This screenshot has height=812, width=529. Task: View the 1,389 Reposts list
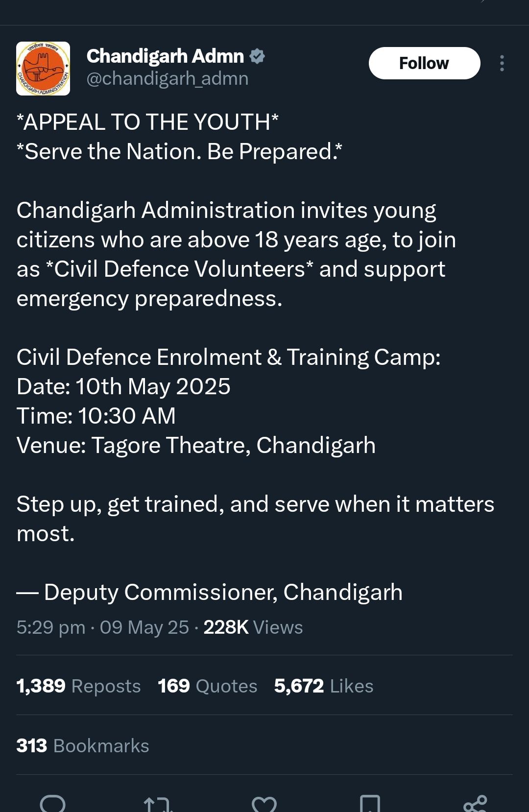78,686
